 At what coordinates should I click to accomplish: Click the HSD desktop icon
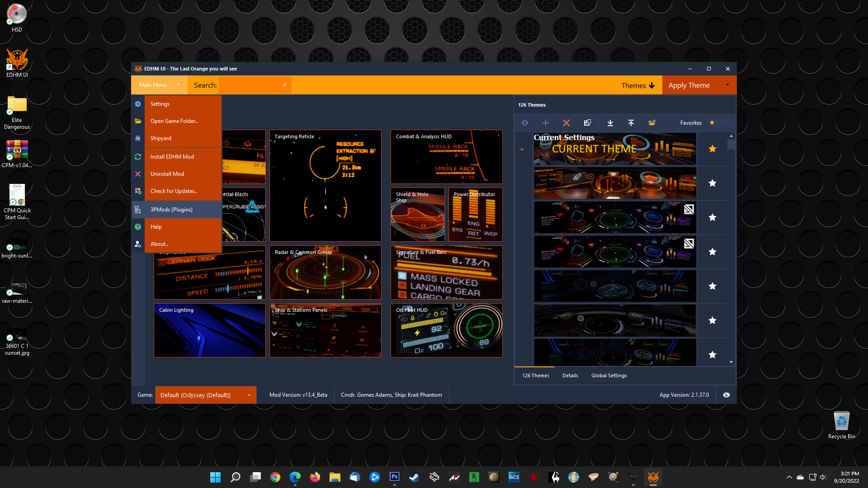click(x=17, y=18)
